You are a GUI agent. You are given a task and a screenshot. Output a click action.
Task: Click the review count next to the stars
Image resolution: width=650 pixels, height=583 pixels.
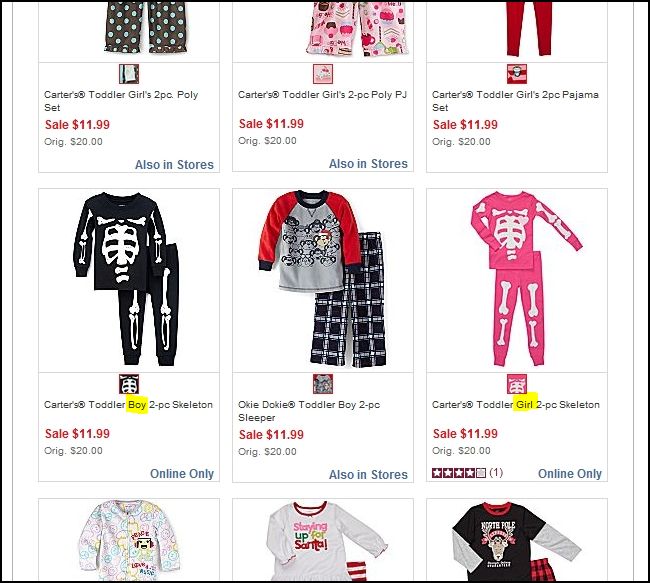[x=496, y=472]
